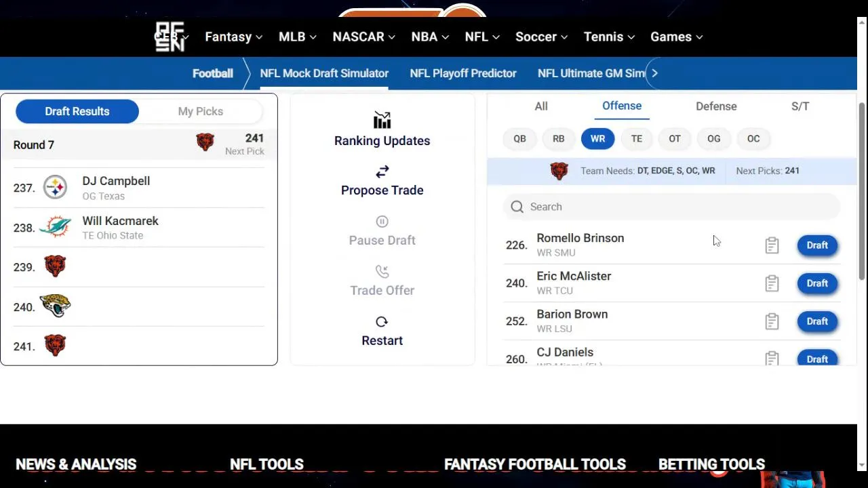The height and width of the screenshot is (488, 868).
Task: Filter players by TE position
Action: (637, 138)
